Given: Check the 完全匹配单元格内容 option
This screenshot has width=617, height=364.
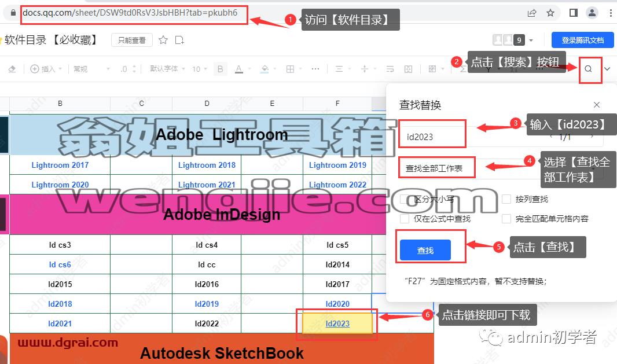Looking at the screenshot, I should coord(506,219).
